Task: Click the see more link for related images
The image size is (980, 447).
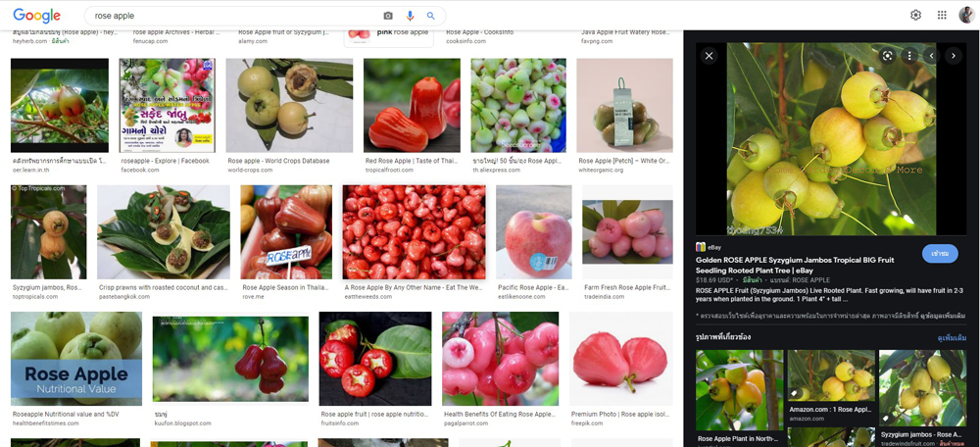Action: 952,338
